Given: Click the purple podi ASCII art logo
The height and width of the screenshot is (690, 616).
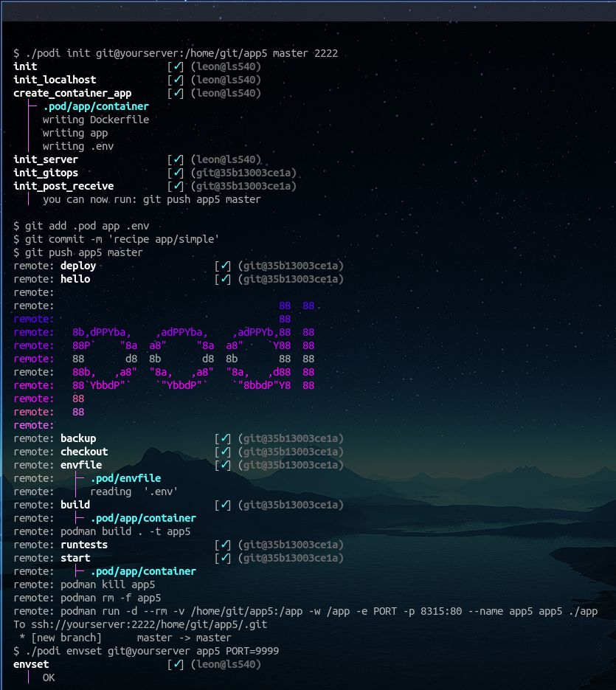Looking at the screenshot, I should pos(193,358).
